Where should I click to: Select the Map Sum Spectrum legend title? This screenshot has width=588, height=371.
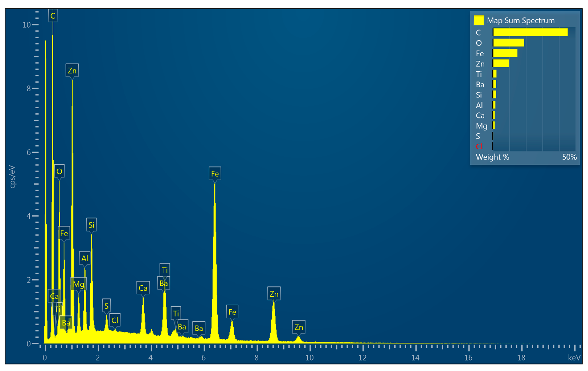(x=521, y=21)
